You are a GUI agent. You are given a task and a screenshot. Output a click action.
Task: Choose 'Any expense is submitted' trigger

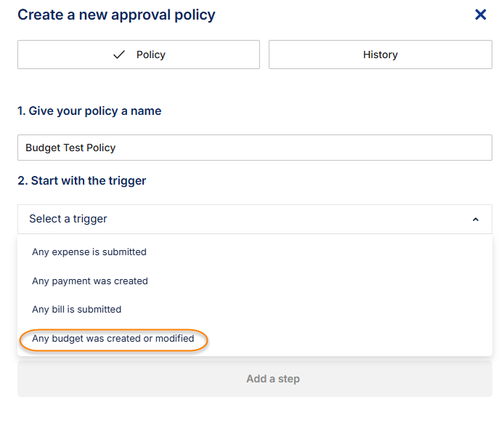[x=89, y=252]
